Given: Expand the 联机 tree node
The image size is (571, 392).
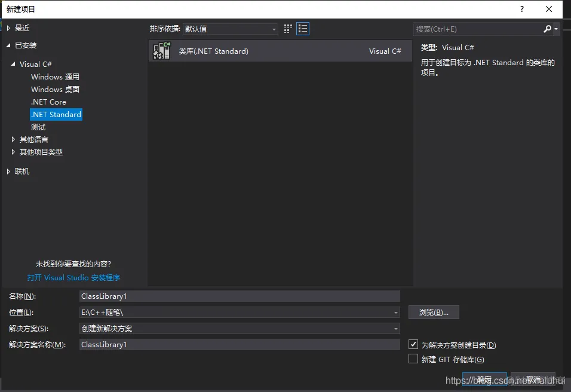Looking at the screenshot, I should point(8,171).
